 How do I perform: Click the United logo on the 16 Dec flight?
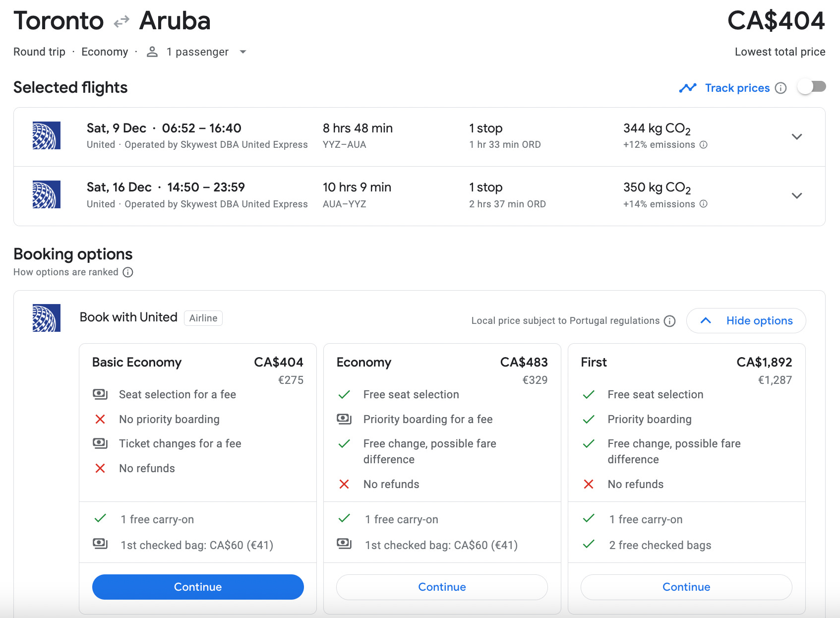pos(47,194)
